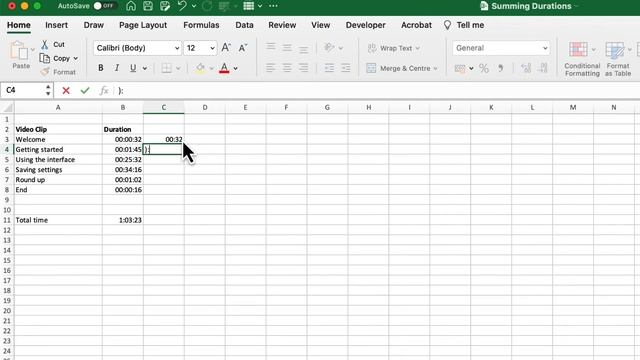Click the Undo arrow icon
Image resolution: width=640 pixels, height=360 pixels.
(182, 6)
